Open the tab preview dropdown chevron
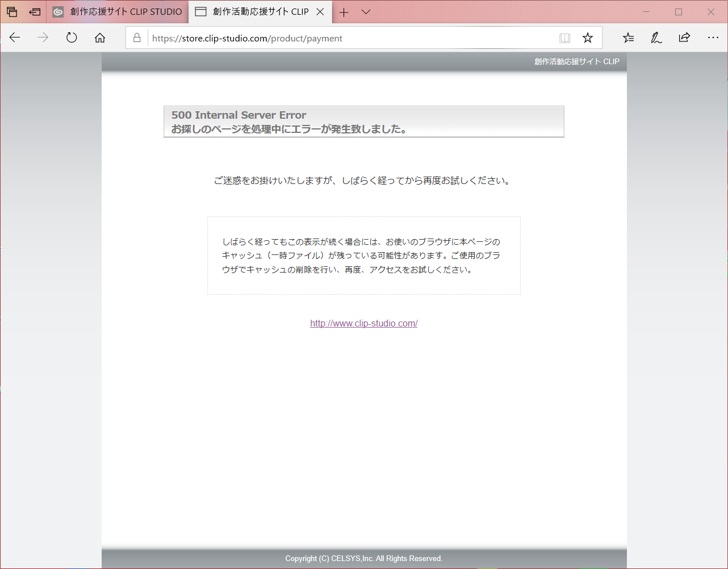Viewport: 728px width, 569px height. 366,12
